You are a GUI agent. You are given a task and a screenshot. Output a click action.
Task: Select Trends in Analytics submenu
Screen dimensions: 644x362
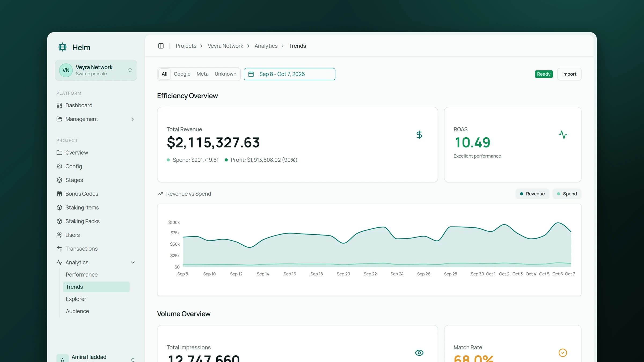tap(96, 287)
